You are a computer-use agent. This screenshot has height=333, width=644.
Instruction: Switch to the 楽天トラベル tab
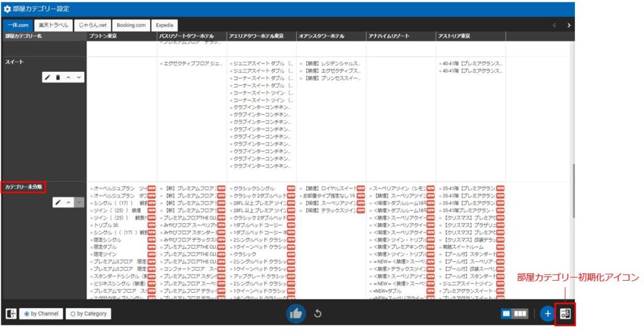tap(53, 25)
